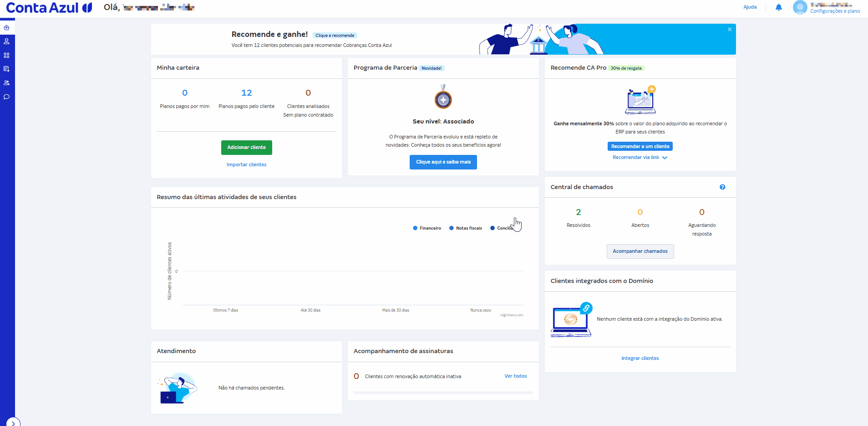Toggle the Notas fiscais legend series
868x426 pixels.
(466, 228)
